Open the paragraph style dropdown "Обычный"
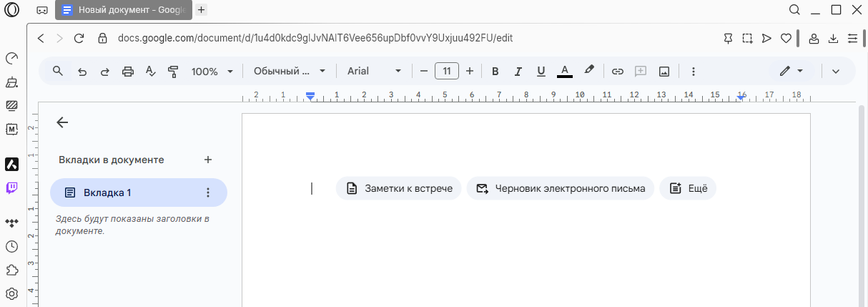The width and height of the screenshot is (868, 307). (290, 71)
